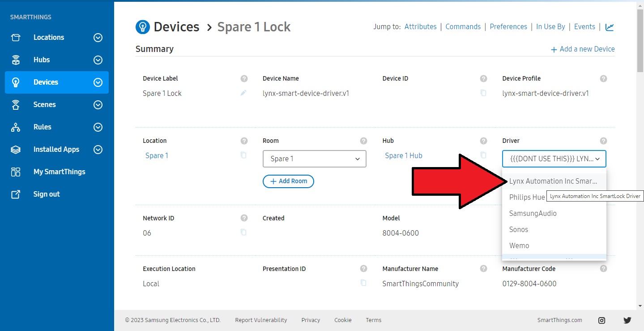Open the Twitter icon in footer
The image size is (644, 331).
click(x=627, y=320)
